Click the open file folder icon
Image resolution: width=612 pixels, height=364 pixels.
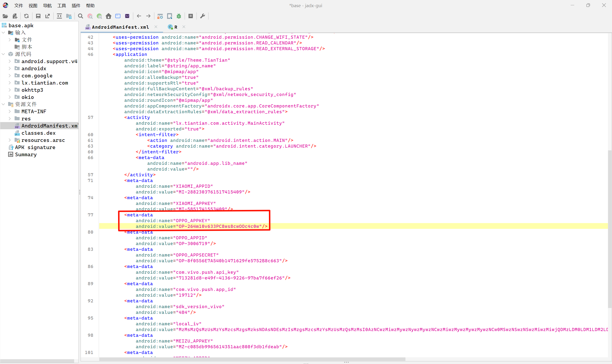(5, 16)
